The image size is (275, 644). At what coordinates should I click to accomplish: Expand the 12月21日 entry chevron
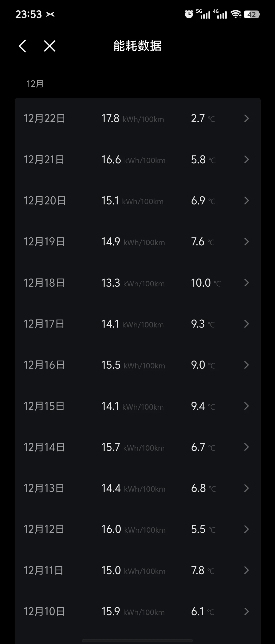[x=247, y=160]
